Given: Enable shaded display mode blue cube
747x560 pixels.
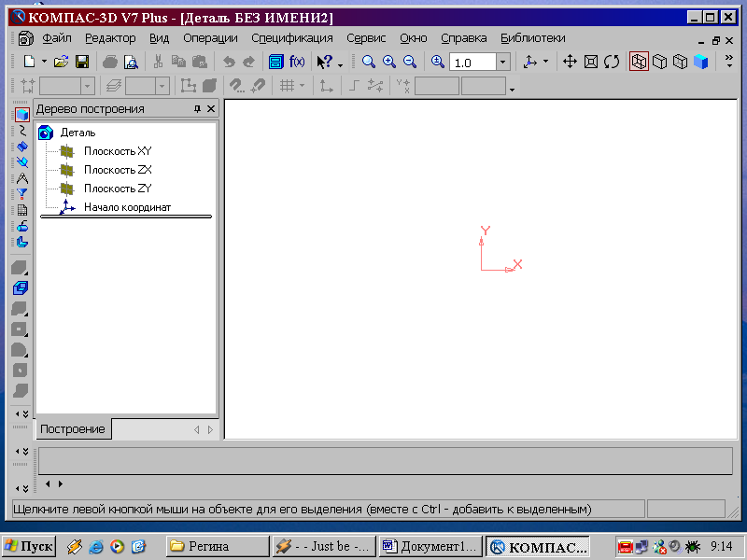Looking at the screenshot, I should point(701,62).
